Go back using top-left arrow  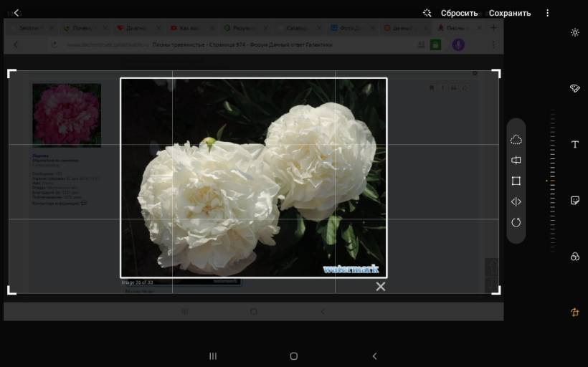(16, 13)
